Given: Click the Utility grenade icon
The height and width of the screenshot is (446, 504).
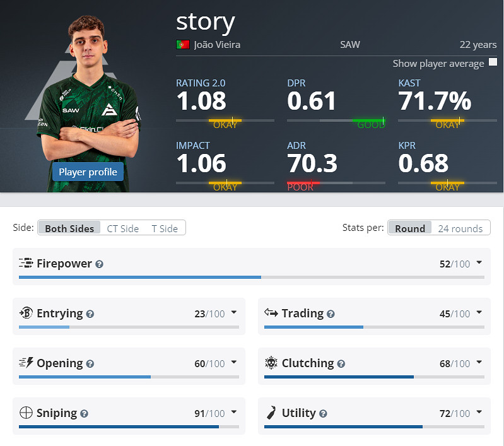Looking at the screenshot, I should coord(271,413).
